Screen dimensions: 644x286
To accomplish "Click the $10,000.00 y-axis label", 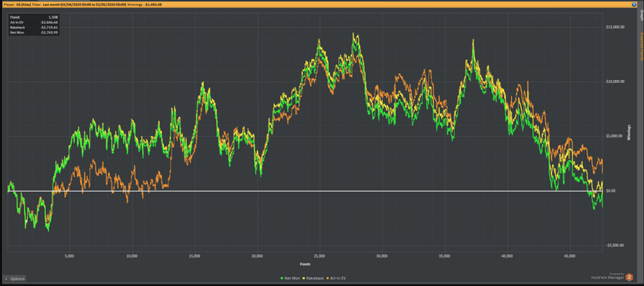I will (615, 81).
